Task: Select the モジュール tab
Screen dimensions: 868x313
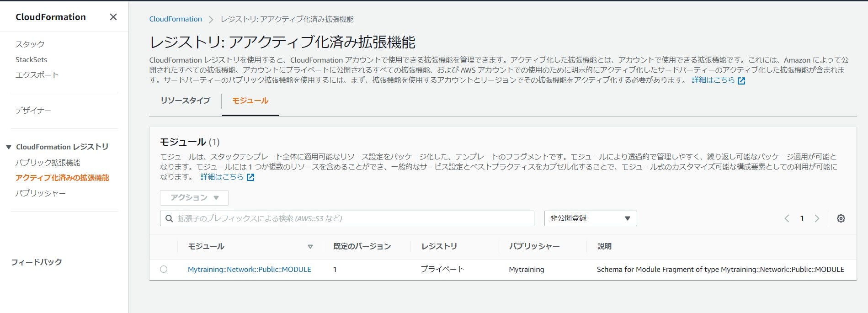Action: pyautogui.click(x=250, y=101)
